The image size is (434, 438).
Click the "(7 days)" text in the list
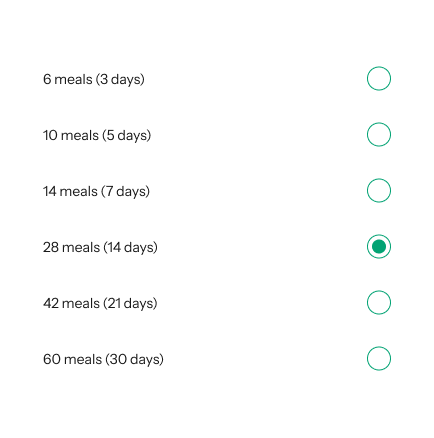[126, 192]
